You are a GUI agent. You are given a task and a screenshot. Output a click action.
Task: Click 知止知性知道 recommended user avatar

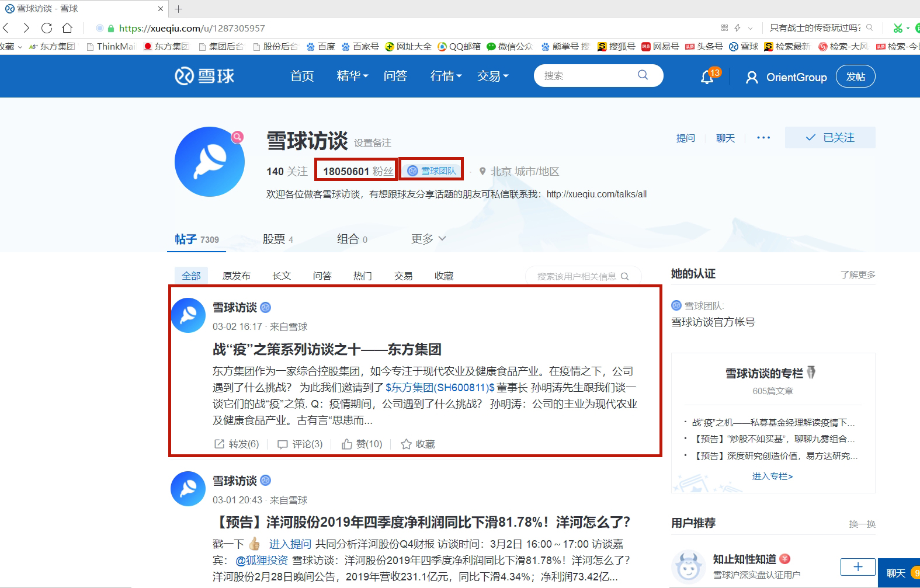689,567
